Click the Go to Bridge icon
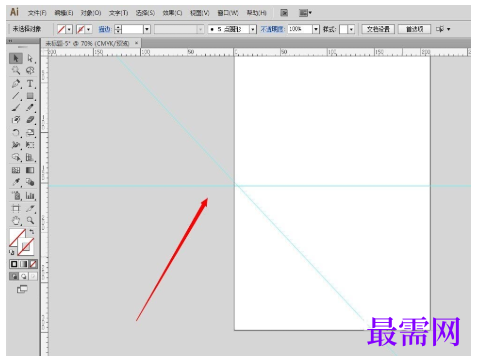Image resolution: width=479 pixels, height=363 pixels. click(284, 13)
